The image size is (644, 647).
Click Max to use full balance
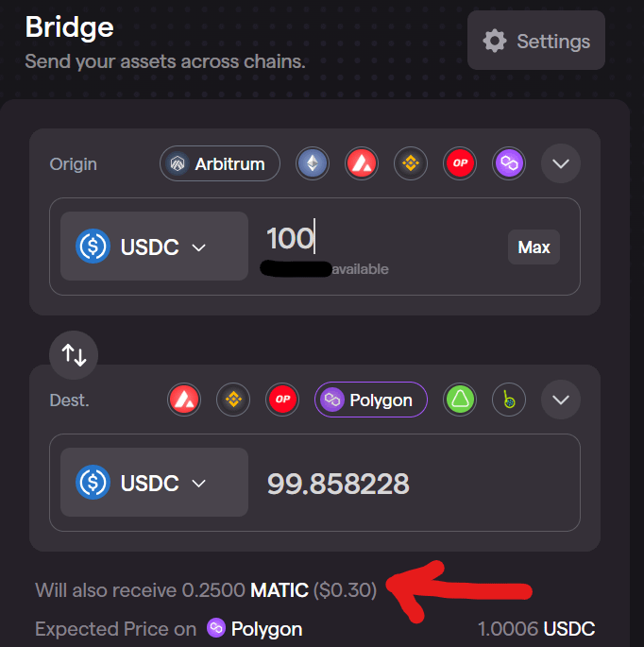pyautogui.click(x=534, y=247)
